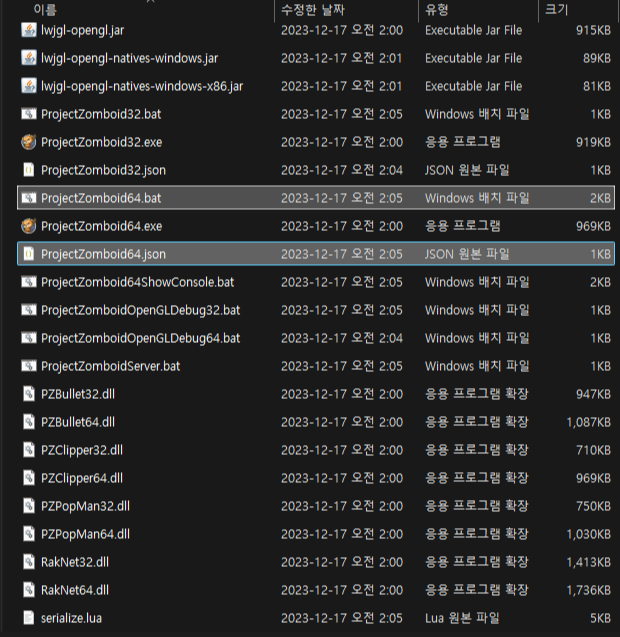Click the ProjectZomboid64.json file icon
The width and height of the screenshot is (620, 637).
pos(29,254)
